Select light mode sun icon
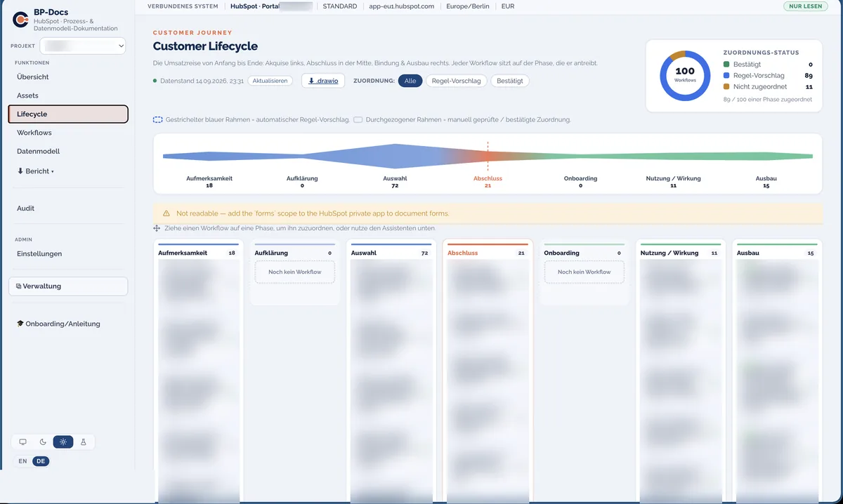 63,442
